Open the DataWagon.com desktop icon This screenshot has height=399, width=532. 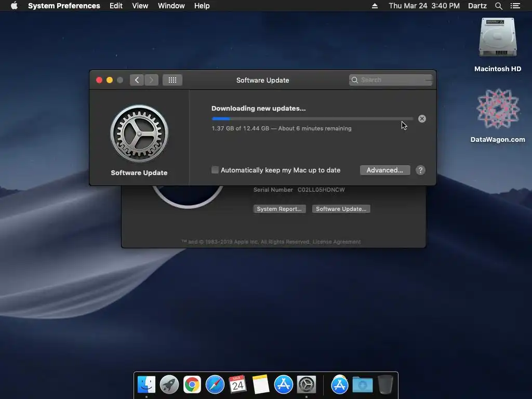pyautogui.click(x=498, y=115)
